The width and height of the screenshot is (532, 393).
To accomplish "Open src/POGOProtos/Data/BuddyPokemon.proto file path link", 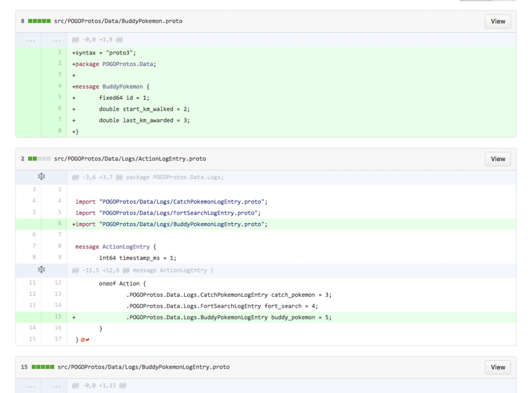I will [118, 21].
